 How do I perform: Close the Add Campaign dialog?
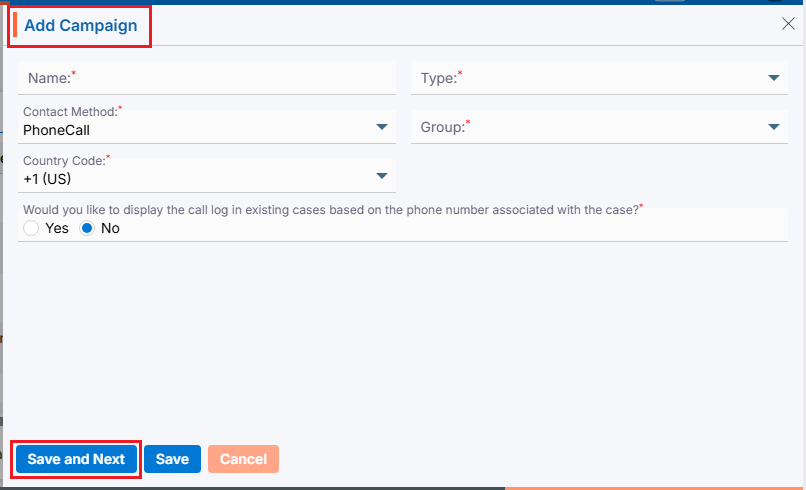point(788,24)
